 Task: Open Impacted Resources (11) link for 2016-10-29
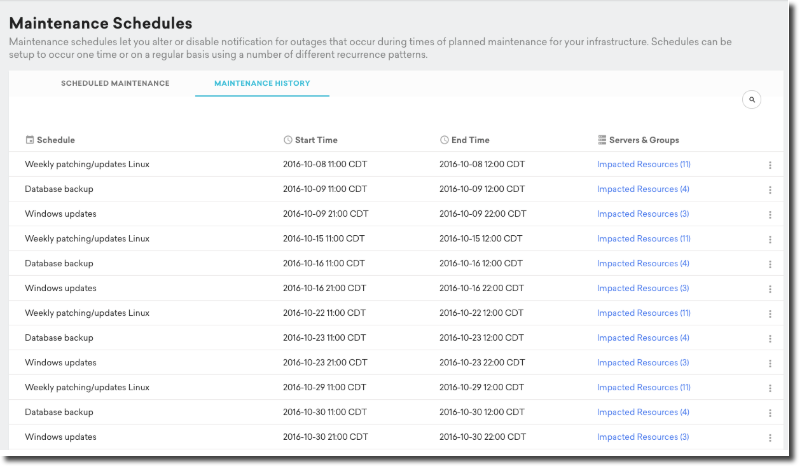(644, 387)
